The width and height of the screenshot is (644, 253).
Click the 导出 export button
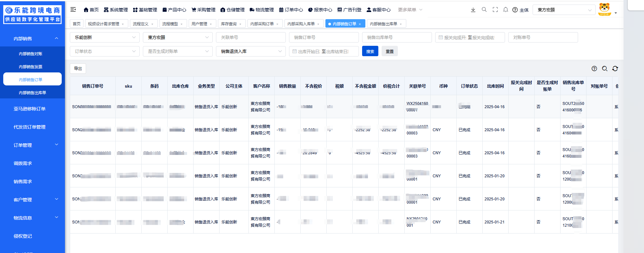click(x=78, y=69)
